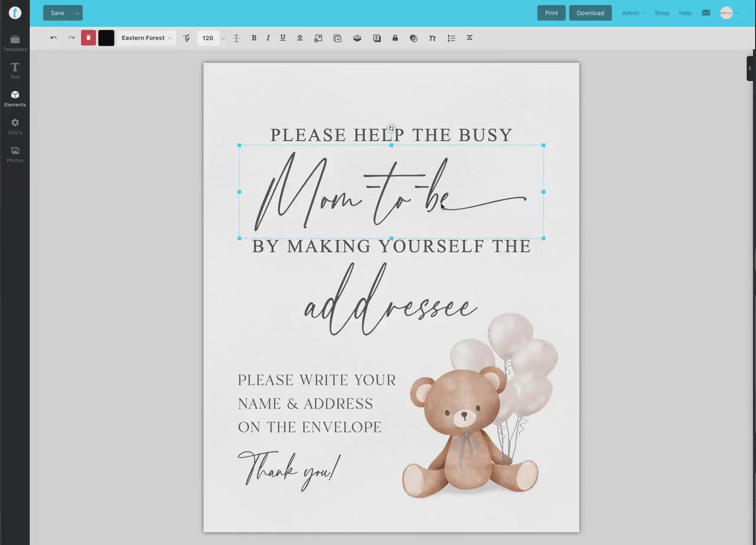Open the Admin menu
Screen dimensions: 756x545
633,13
